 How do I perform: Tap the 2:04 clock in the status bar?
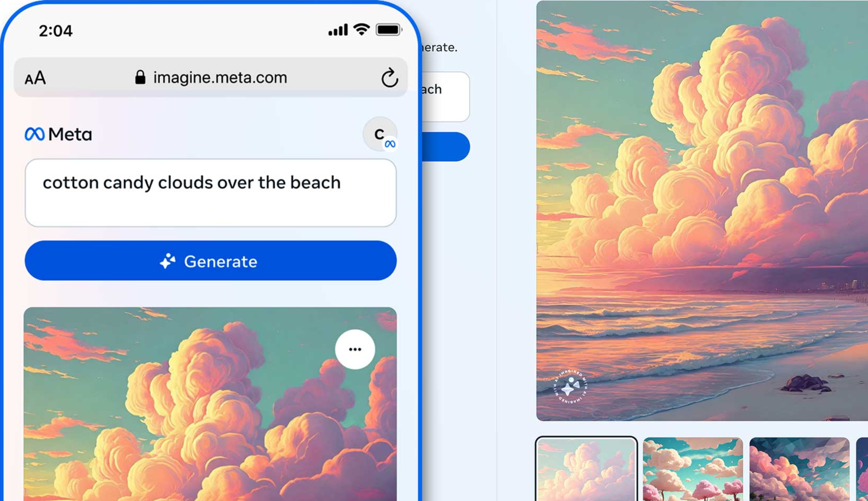tap(55, 31)
